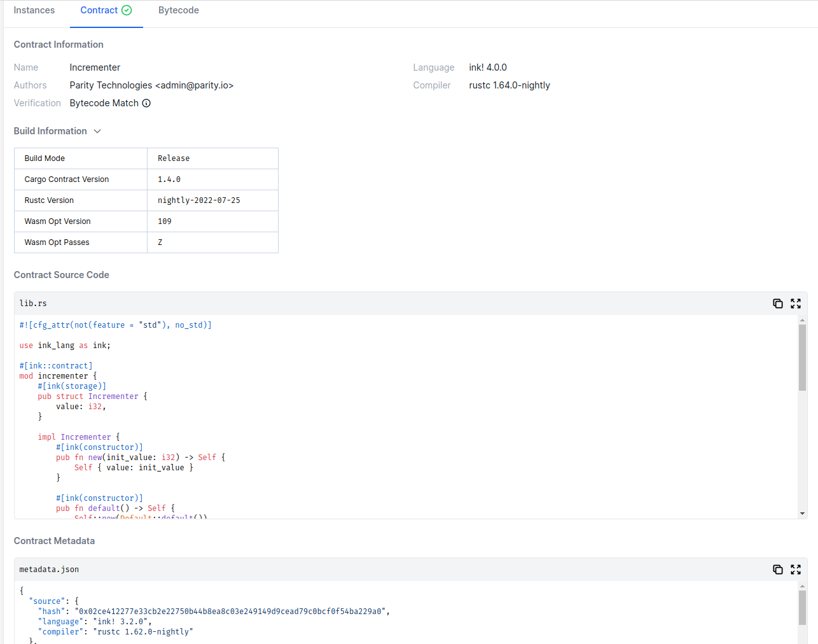This screenshot has width=818, height=644.
Task: Click the "Contract Information" heading
Action: (x=59, y=45)
